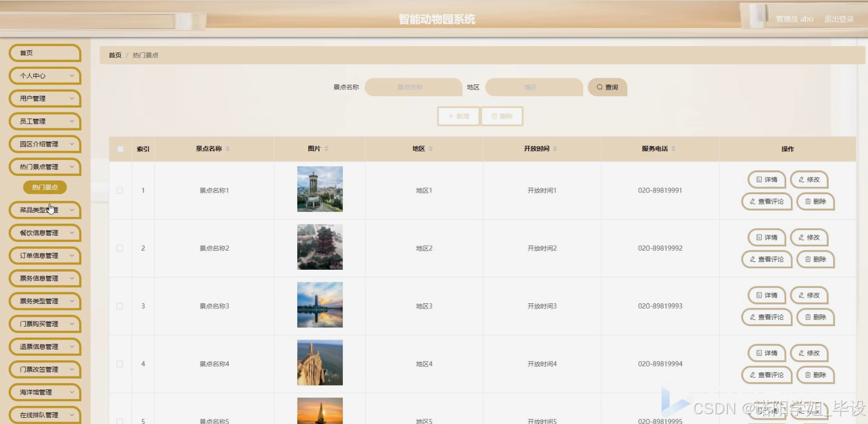Click the 删除 batch delete button above table
This screenshot has height=424, width=868.
coord(502,116)
